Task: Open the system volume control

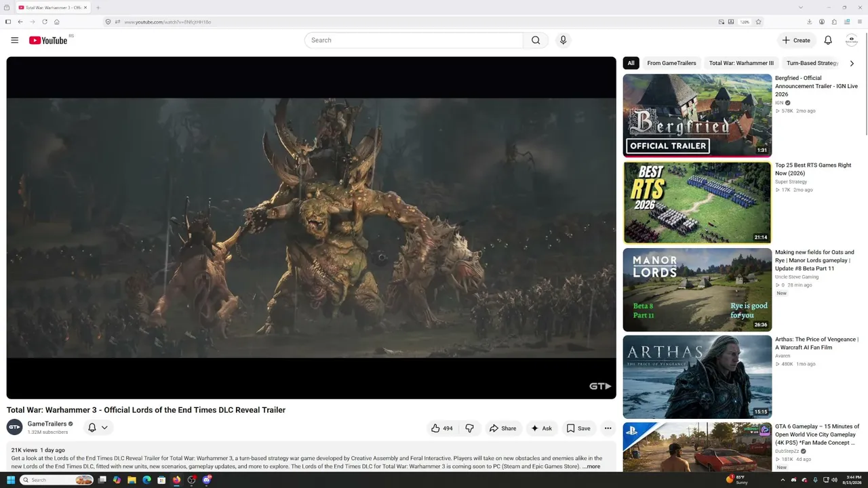Action: tap(834, 480)
